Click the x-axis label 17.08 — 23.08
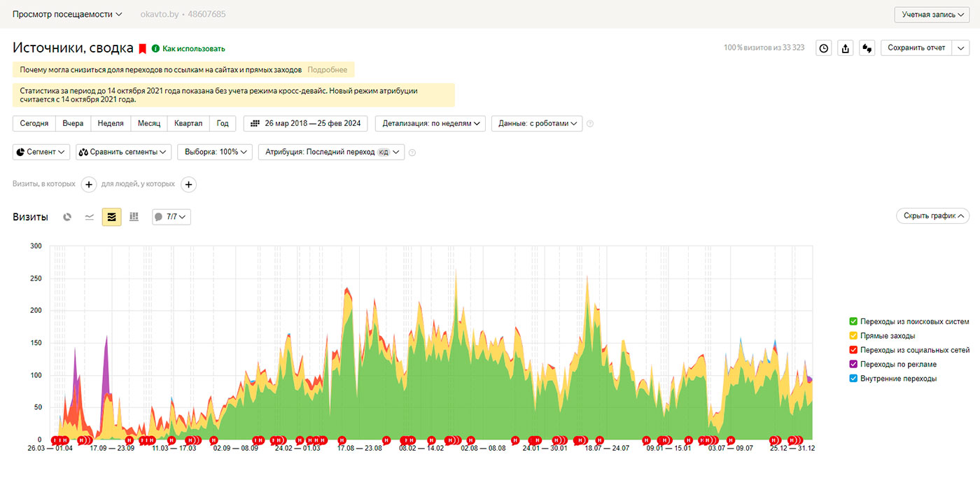Image resolution: width=980 pixels, height=485 pixels. [360, 448]
